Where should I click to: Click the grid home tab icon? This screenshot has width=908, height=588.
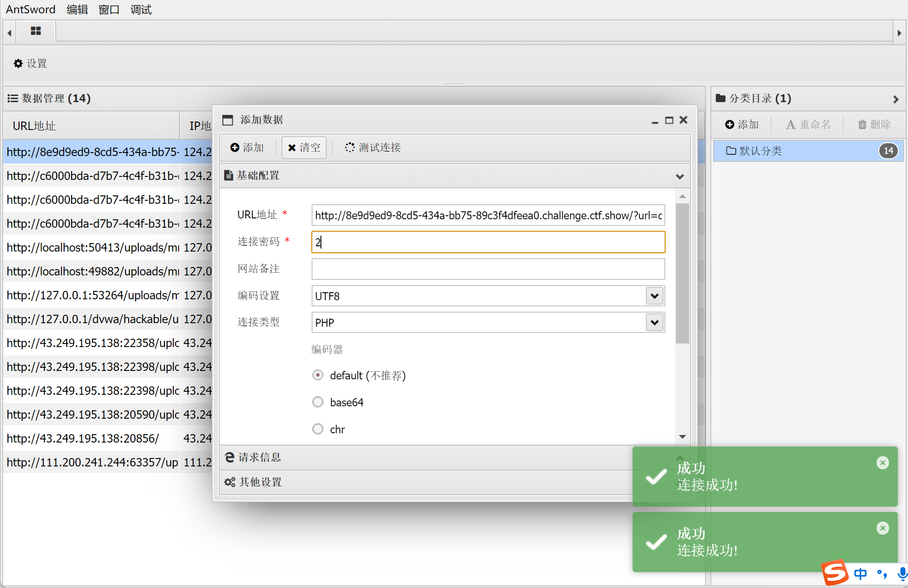36,31
